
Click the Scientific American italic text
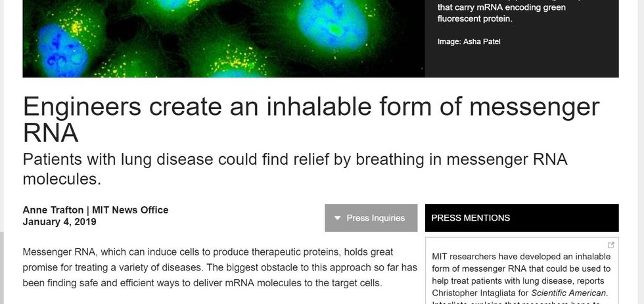click(569, 292)
